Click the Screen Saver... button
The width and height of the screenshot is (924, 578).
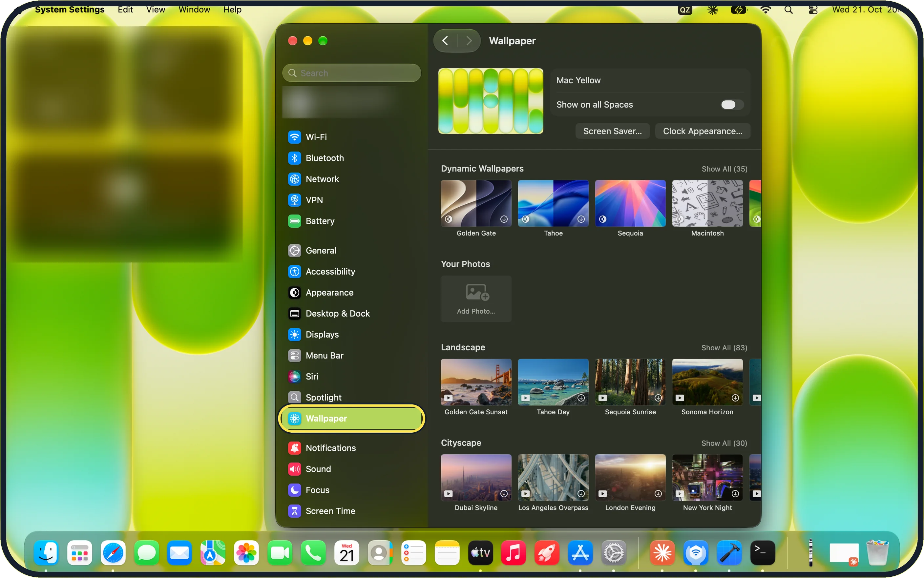(x=612, y=131)
